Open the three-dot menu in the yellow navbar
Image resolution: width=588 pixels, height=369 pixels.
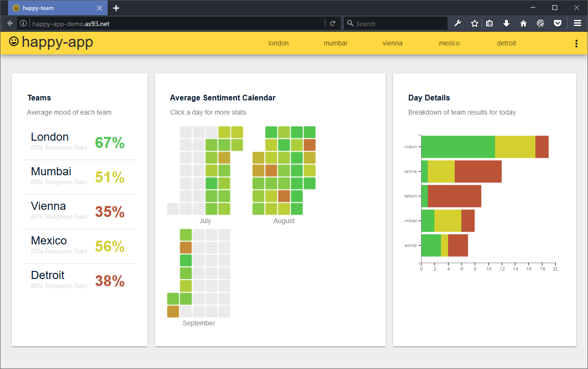tap(576, 43)
